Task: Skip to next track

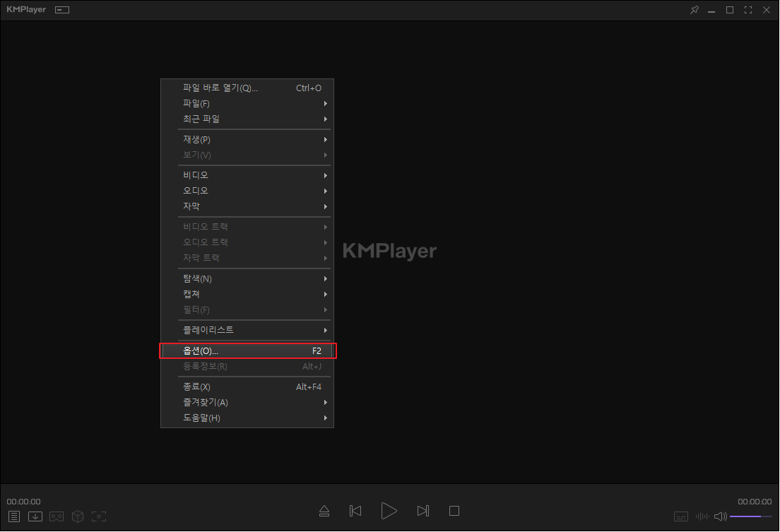Action: pos(422,511)
